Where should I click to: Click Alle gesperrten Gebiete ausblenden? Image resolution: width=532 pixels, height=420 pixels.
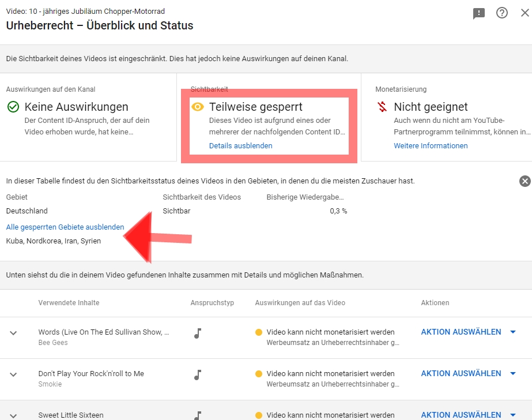tap(65, 227)
